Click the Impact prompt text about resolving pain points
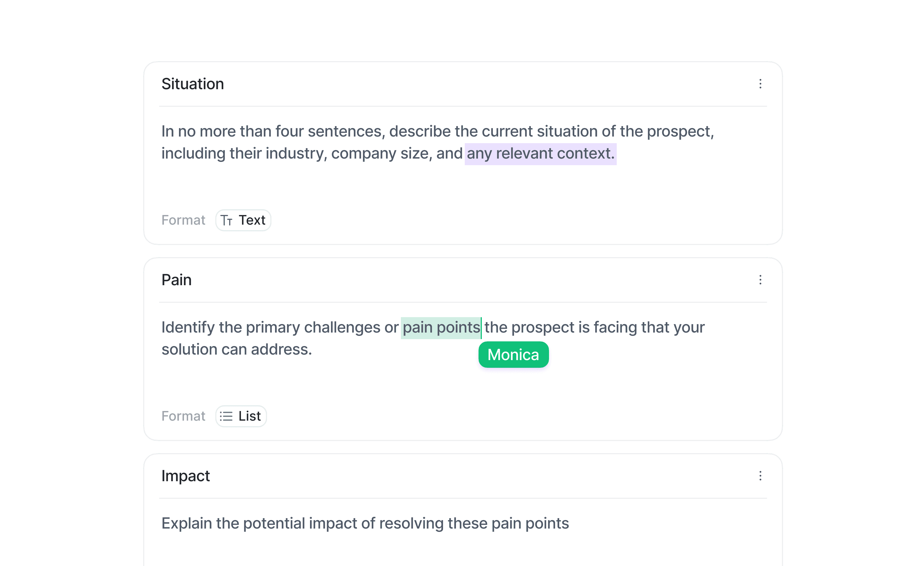The height and width of the screenshot is (566, 924). (365, 523)
